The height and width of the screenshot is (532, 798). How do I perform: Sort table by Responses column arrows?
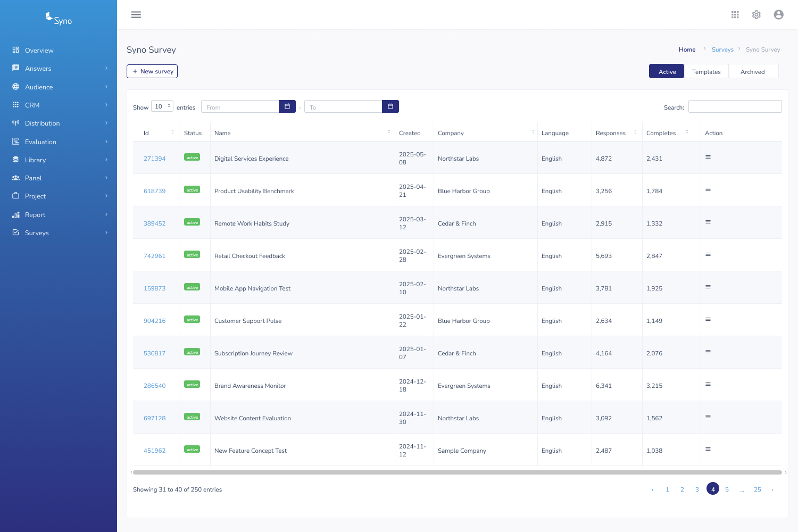(x=635, y=132)
